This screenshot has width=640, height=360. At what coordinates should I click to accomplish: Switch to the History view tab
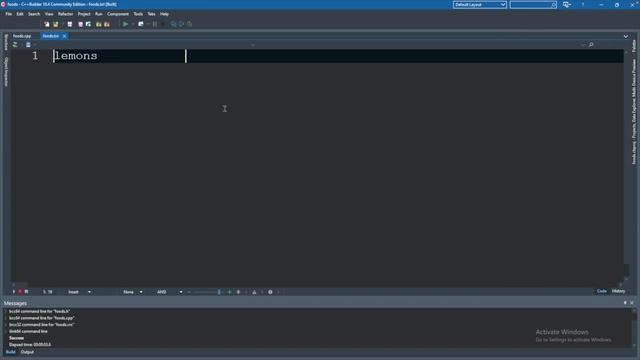coord(618,291)
